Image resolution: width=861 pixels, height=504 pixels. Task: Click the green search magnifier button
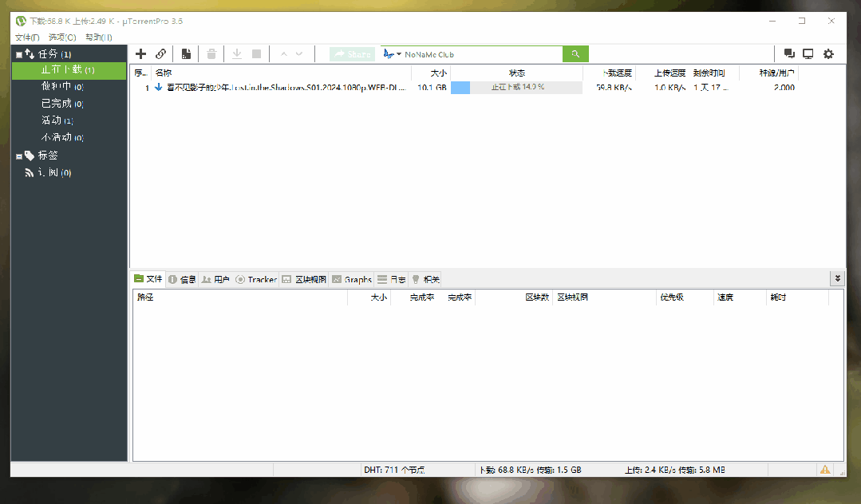click(575, 53)
